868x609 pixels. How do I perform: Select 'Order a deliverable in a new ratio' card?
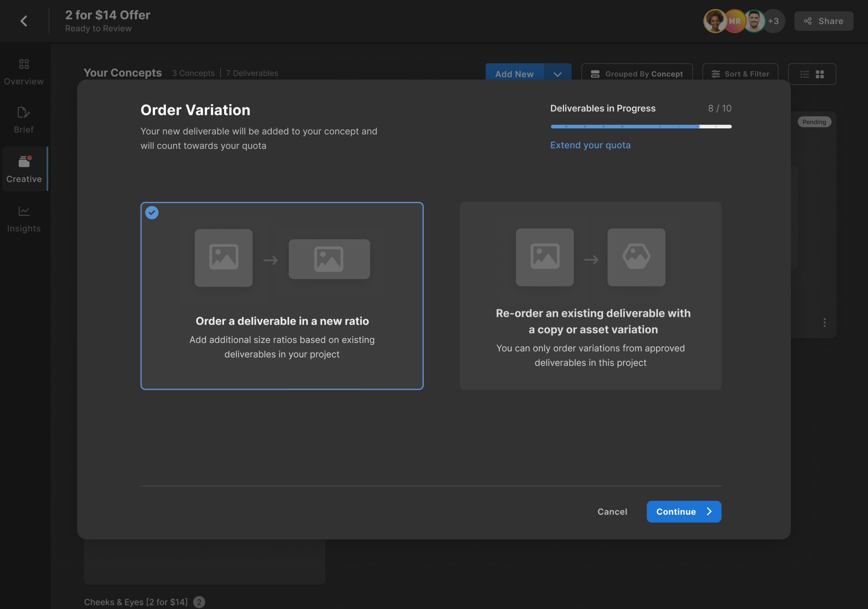click(x=282, y=296)
